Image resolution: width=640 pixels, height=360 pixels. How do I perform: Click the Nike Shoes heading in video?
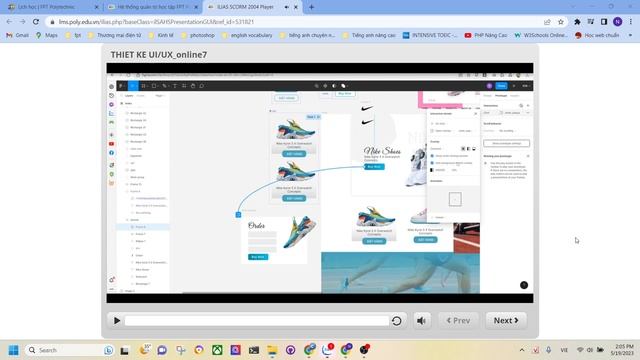[x=382, y=151]
